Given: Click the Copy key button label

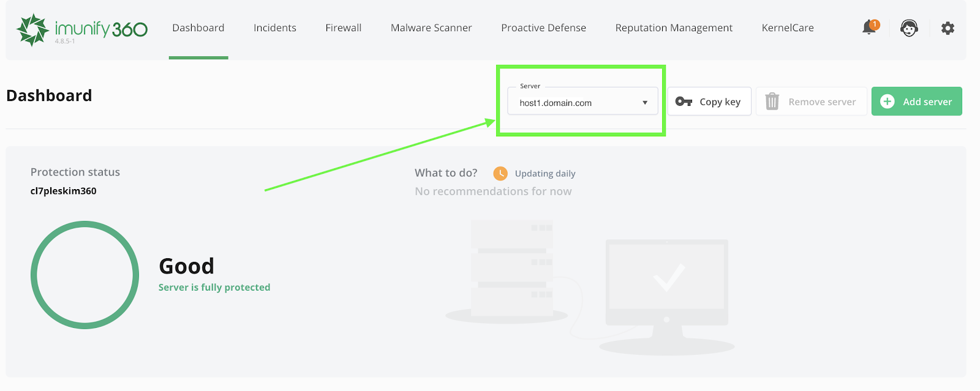Looking at the screenshot, I should 720,102.
